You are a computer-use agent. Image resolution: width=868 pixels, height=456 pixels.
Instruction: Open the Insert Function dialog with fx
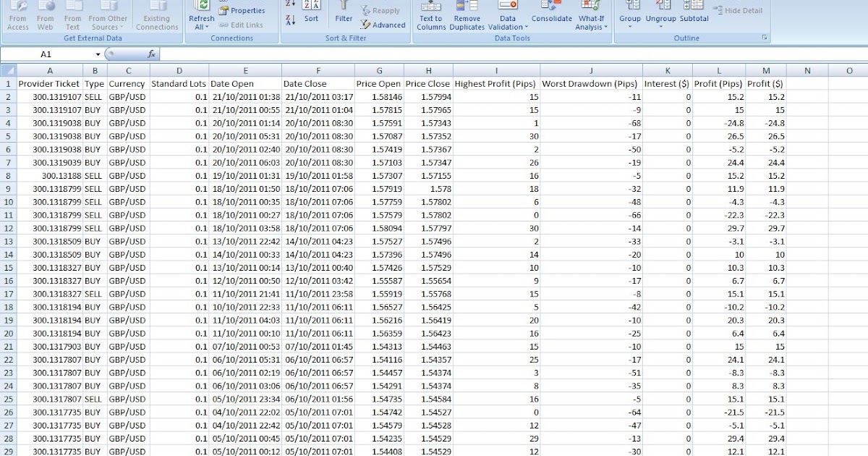pyautogui.click(x=153, y=52)
